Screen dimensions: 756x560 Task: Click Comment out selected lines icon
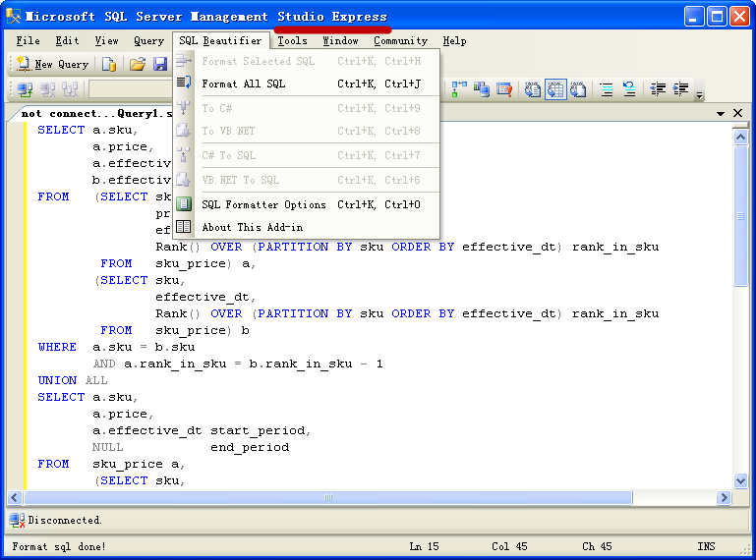tap(607, 89)
